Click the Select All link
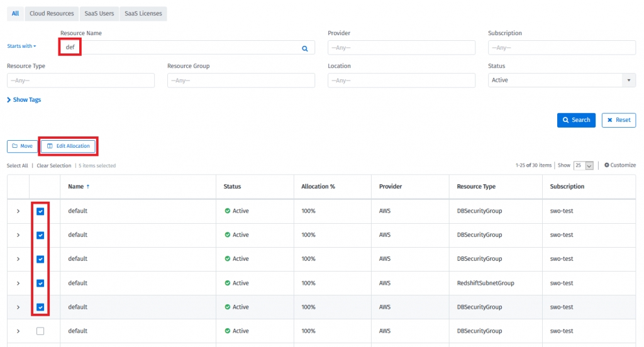Viewport: 644px width, 347px height. [x=17, y=166]
